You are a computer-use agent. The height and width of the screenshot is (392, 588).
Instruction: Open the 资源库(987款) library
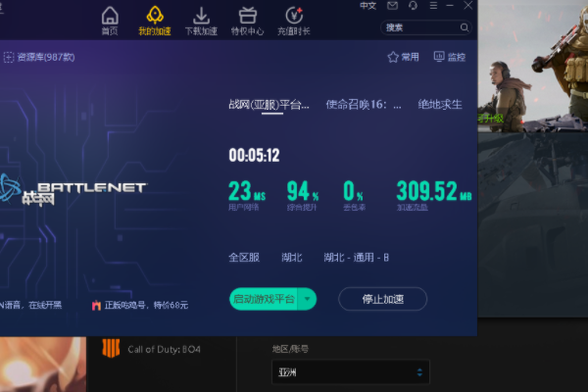[x=39, y=57]
